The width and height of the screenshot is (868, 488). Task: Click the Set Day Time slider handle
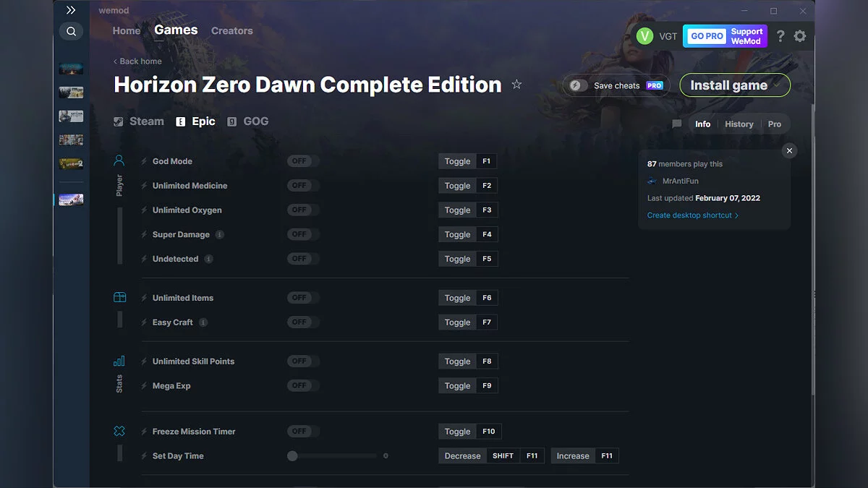[x=292, y=456]
